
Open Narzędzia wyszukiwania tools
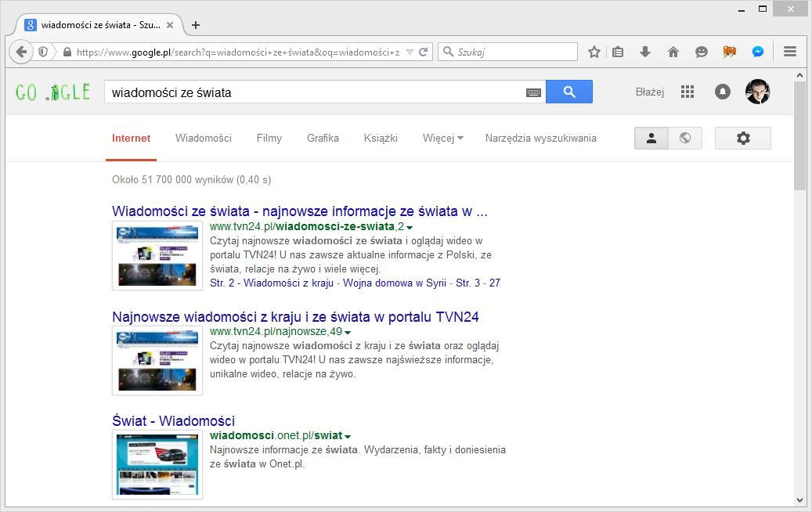(540, 139)
